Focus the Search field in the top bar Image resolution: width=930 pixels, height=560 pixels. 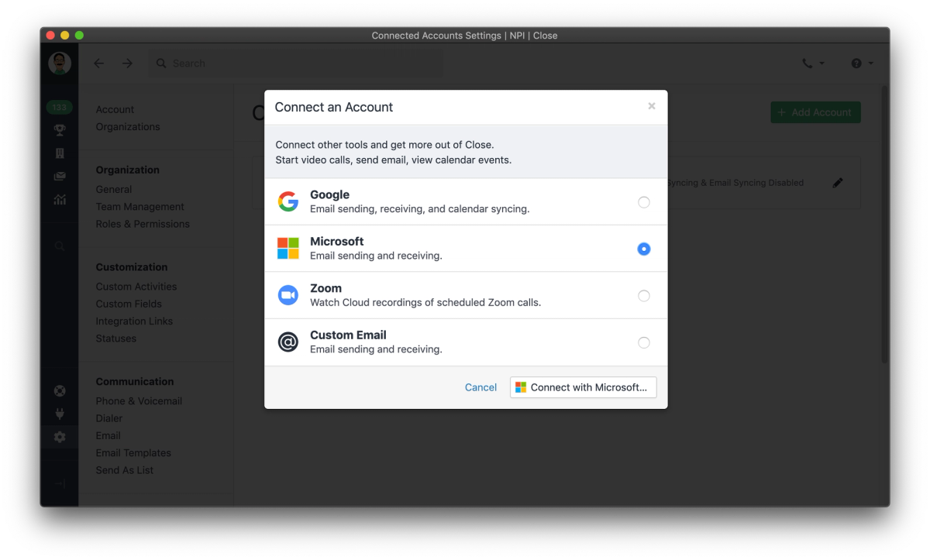pos(296,64)
